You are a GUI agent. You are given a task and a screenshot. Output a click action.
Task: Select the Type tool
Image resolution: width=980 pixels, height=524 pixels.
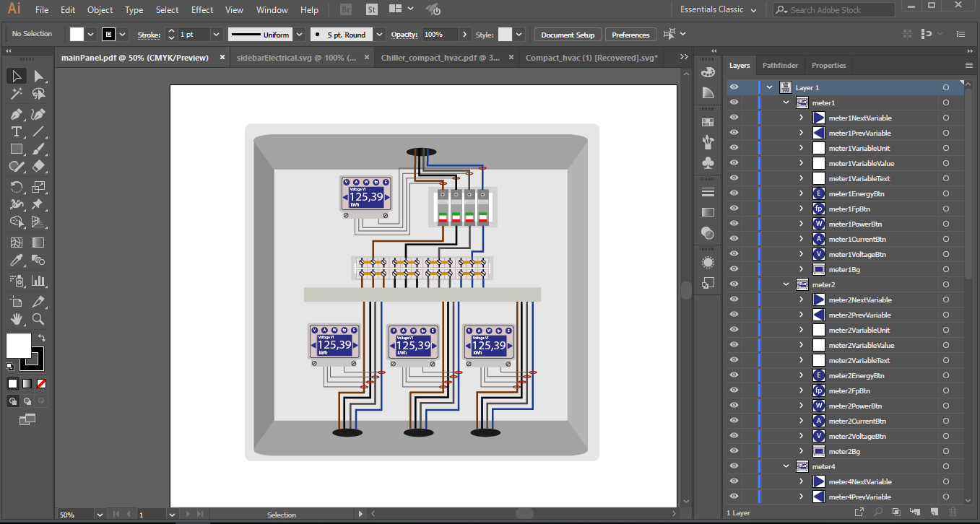(x=17, y=131)
